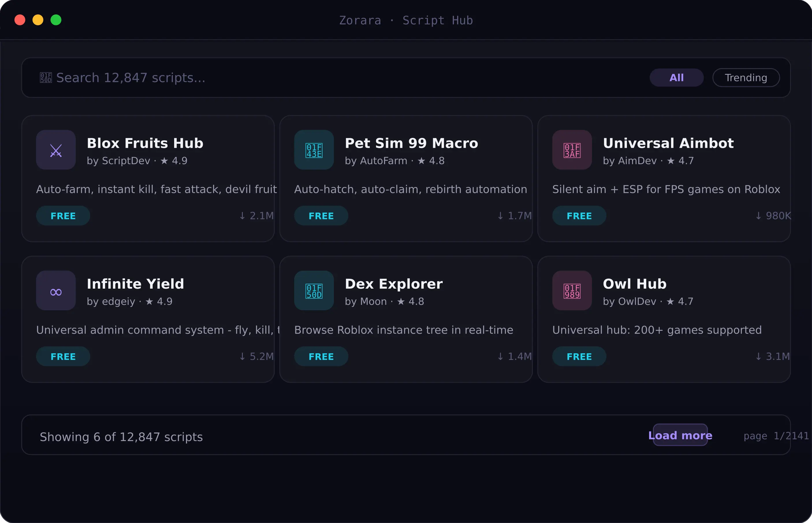Click FREE badge on Pet Sim 99 Macro
The image size is (812, 523).
(321, 216)
